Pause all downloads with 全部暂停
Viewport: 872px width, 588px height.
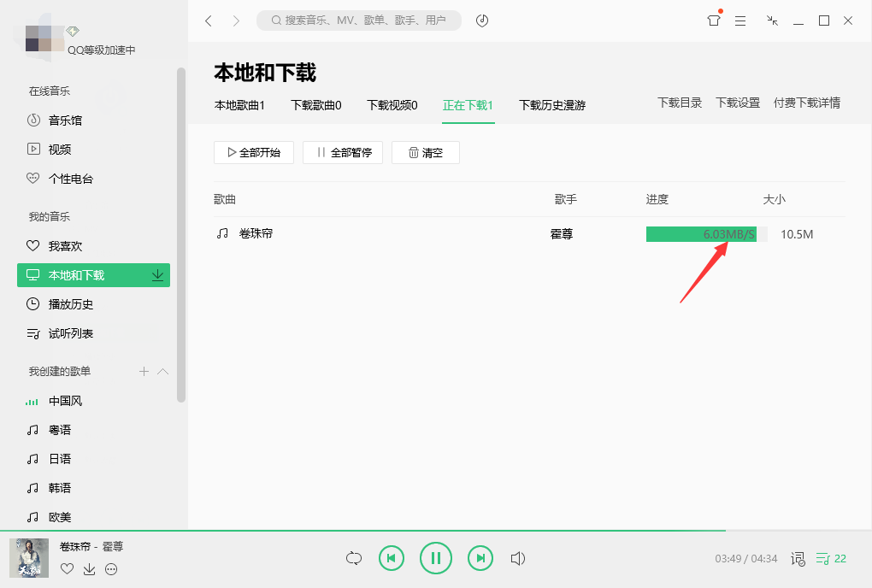pos(342,152)
